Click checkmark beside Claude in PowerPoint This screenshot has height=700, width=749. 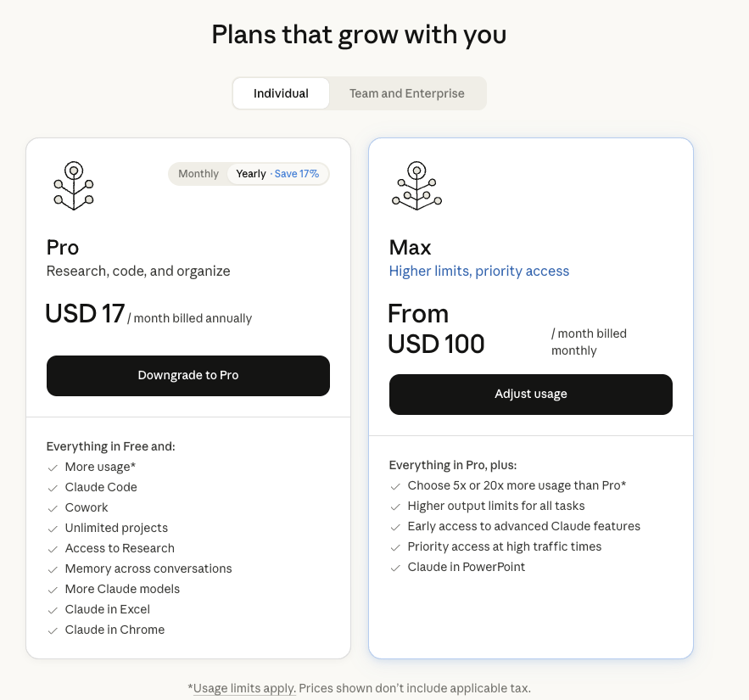pyautogui.click(x=395, y=568)
